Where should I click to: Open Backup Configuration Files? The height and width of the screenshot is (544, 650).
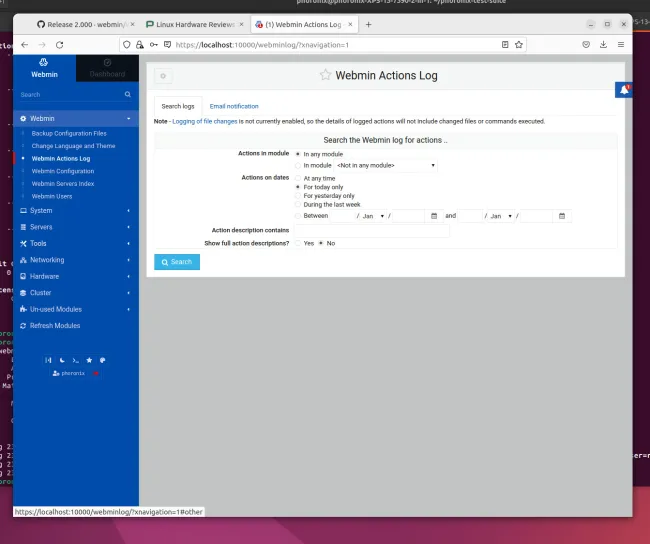(x=69, y=134)
